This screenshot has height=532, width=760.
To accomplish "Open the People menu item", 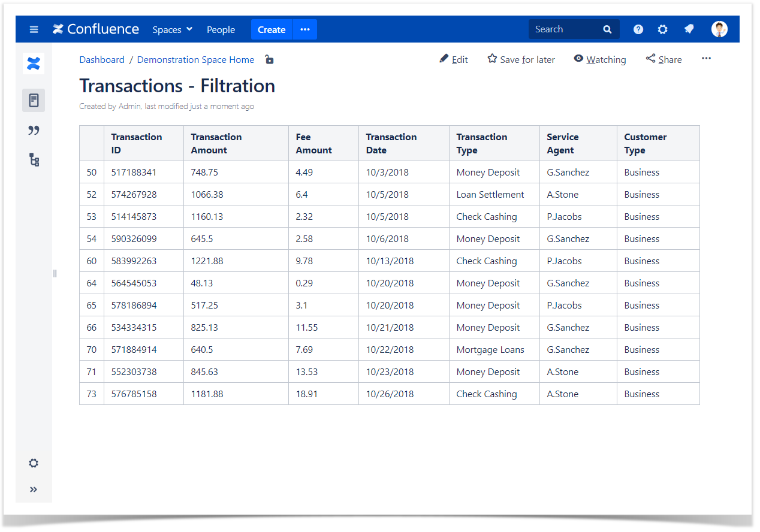I will click(x=221, y=29).
